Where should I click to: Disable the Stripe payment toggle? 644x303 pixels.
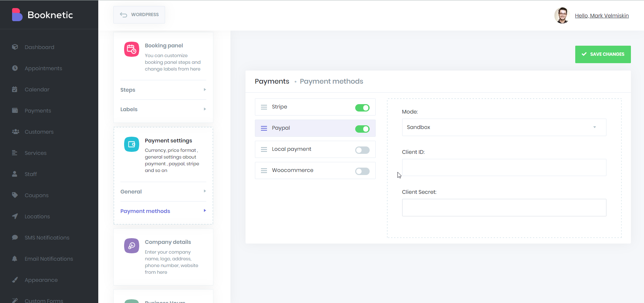click(x=362, y=108)
